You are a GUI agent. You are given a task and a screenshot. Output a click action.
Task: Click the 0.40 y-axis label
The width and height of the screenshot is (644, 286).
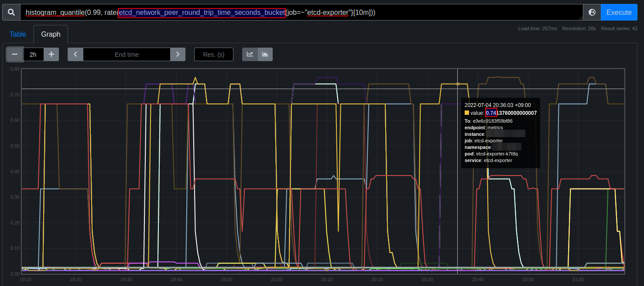pos(15,172)
